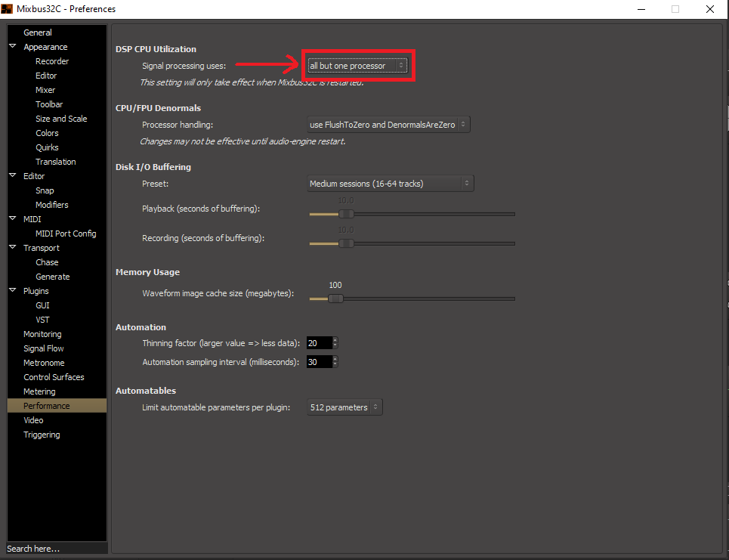Screen dimensions: 729x560
Task: Collapse the Plugins tree section
Action: tap(13, 290)
